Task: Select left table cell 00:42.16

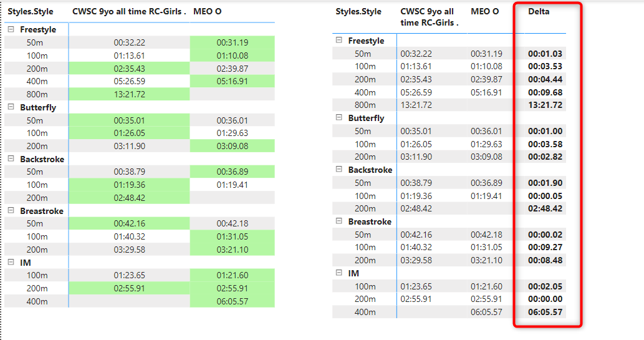Action: coord(130,223)
